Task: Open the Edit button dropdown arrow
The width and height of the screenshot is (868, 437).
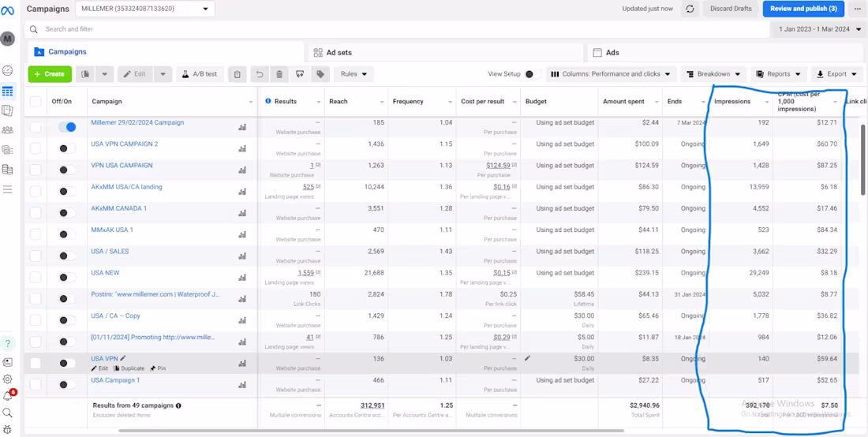Action: point(163,74)
